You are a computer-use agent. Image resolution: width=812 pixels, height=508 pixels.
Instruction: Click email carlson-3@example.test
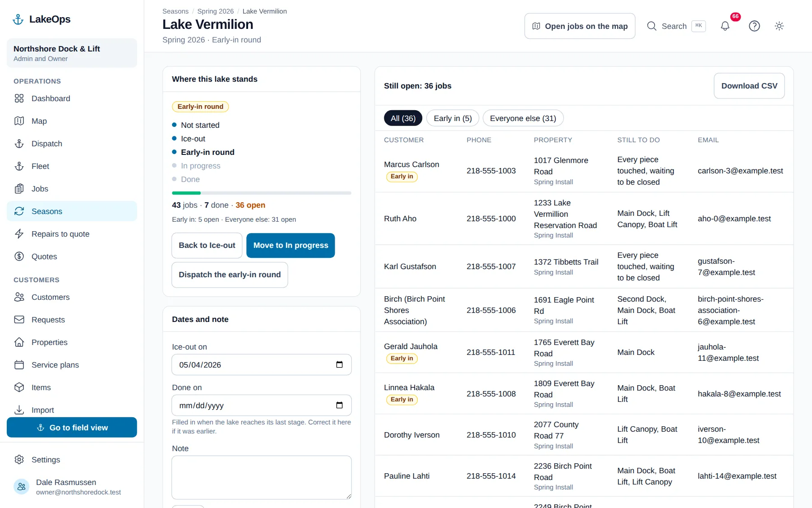click(x=740, y=171)
